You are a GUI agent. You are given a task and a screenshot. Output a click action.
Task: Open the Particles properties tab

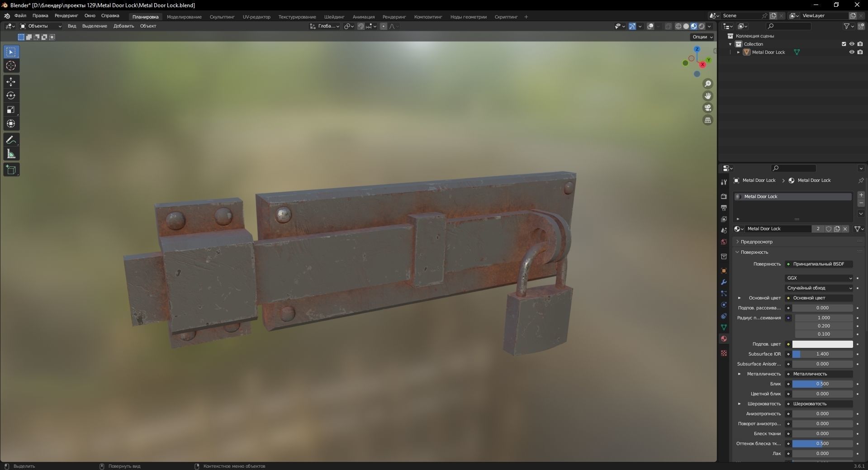point(724,293)
